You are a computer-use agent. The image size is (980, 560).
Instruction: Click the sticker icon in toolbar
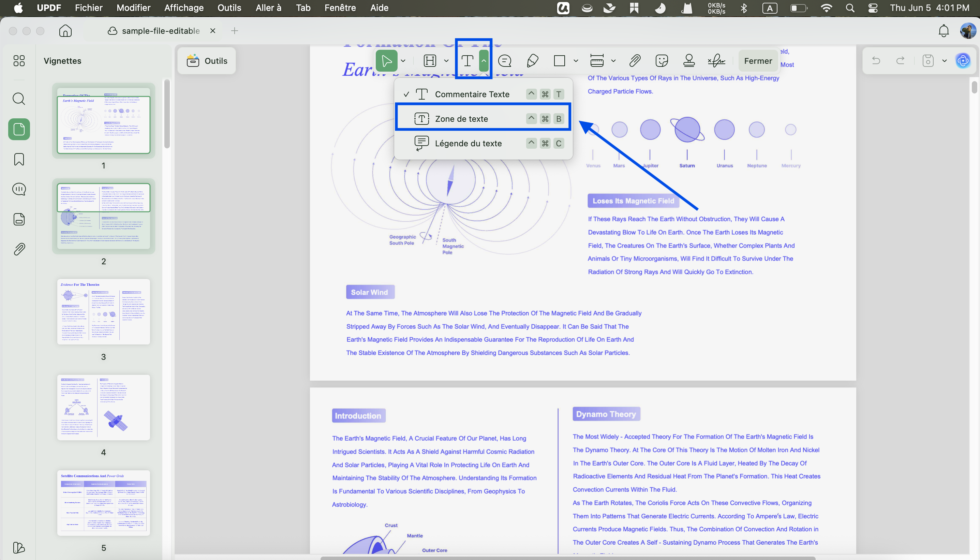(x=662, y=61)
